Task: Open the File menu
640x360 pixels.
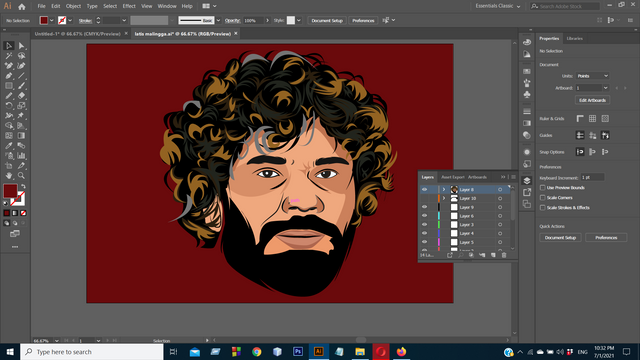Action: (41, 6)
